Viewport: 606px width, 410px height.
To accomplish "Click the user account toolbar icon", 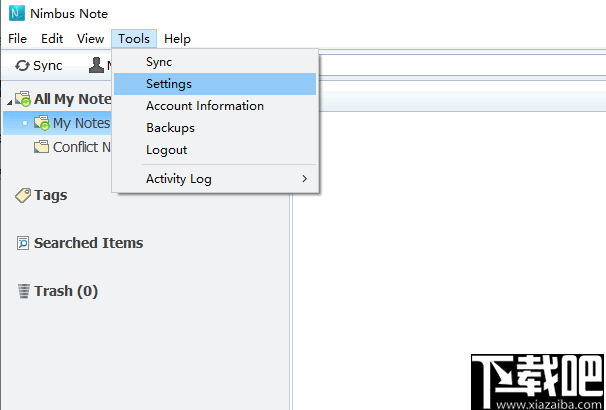I will (x=96, y=65).
